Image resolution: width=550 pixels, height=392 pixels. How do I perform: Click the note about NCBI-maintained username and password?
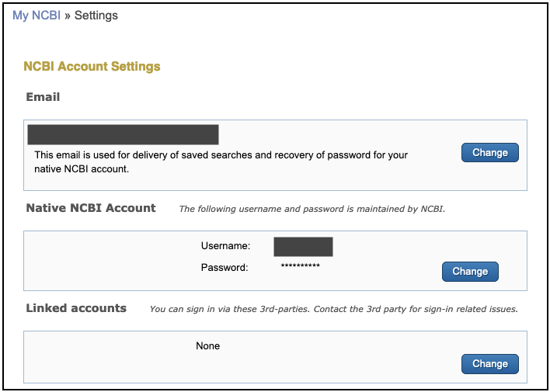click(312, 209)
